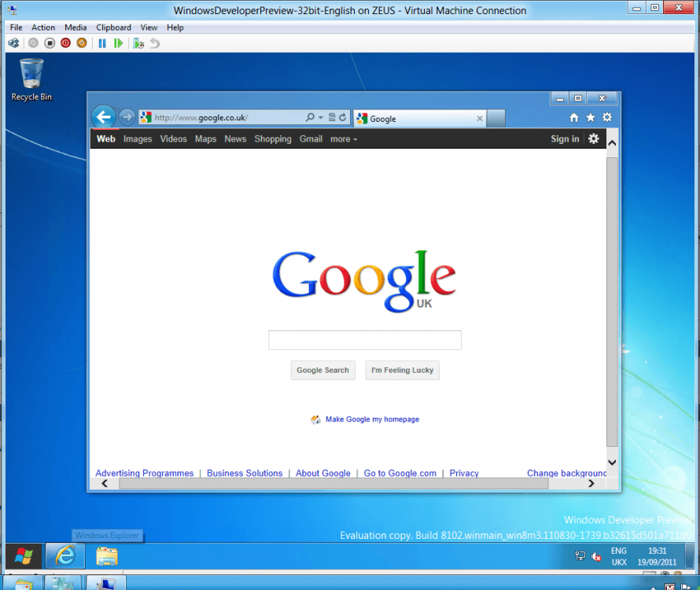Pause the virtual machine
Image resolution: width=700 pixels, height=590 pixels.
[x=102, y=43]
